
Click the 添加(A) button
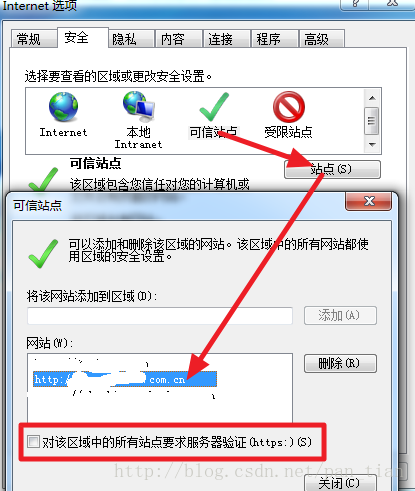click(340, 315)
